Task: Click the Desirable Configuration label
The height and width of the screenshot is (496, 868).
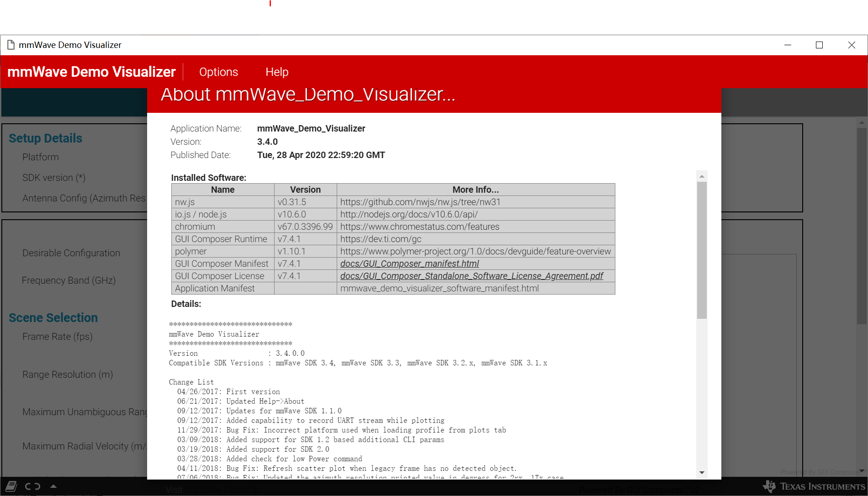Action: coord(71,253)
